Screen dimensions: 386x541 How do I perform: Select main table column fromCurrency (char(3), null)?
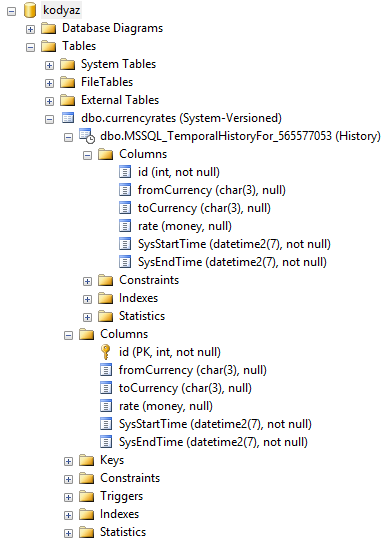(193, 370)
